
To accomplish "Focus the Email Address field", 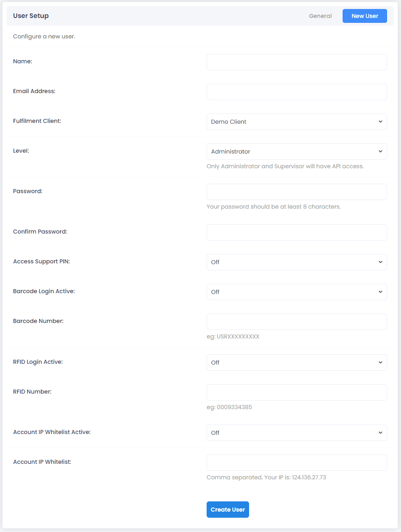I will pyautogui.click(x=297, y=92).
